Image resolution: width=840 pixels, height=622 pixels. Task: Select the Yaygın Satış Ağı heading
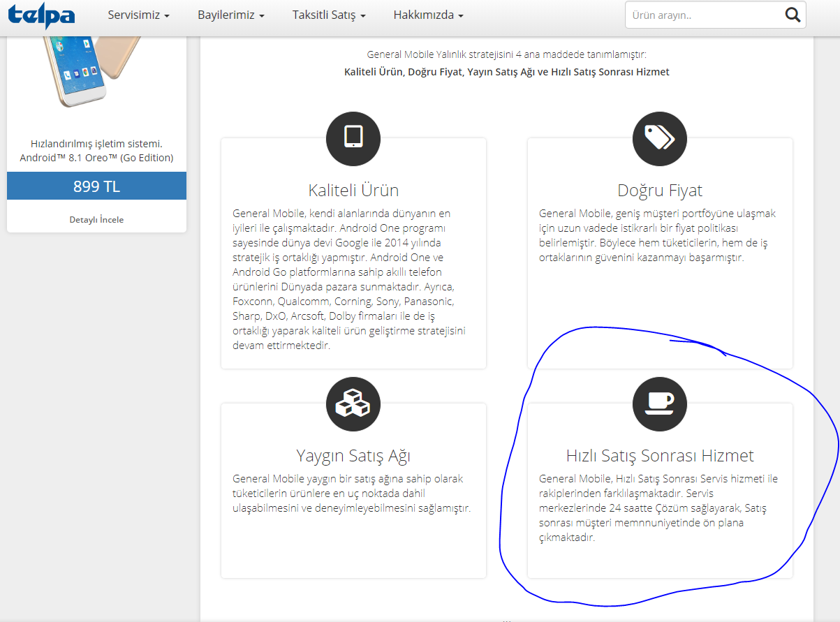tap(353, 456)
